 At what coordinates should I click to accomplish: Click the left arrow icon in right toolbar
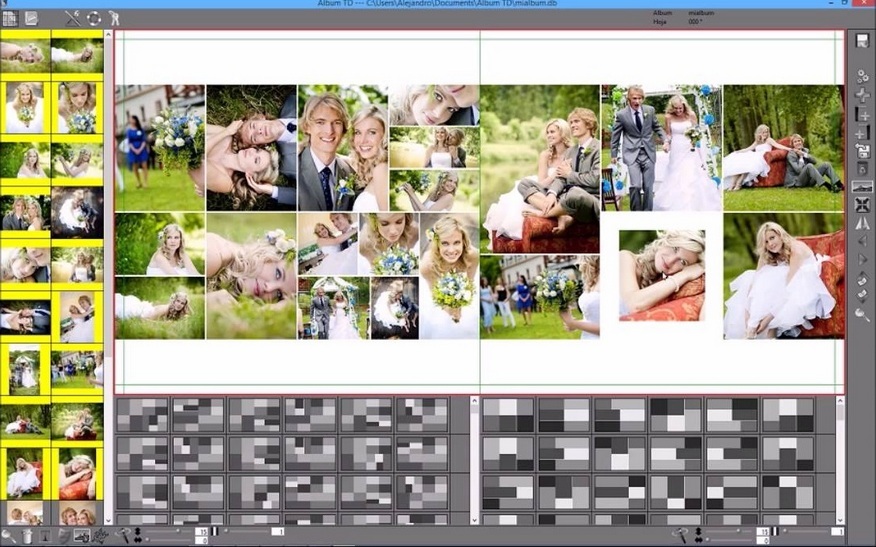(862, 241)
